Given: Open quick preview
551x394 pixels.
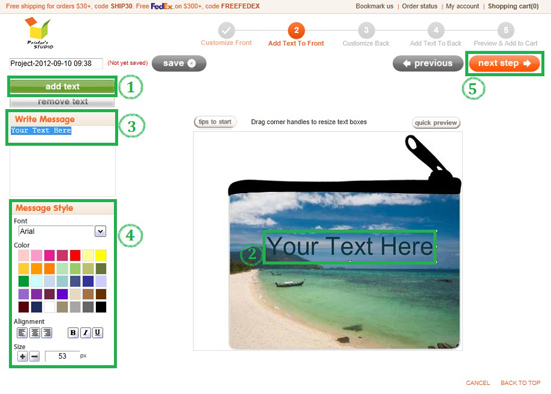Looking at the screenshot, I should point(436,123).
